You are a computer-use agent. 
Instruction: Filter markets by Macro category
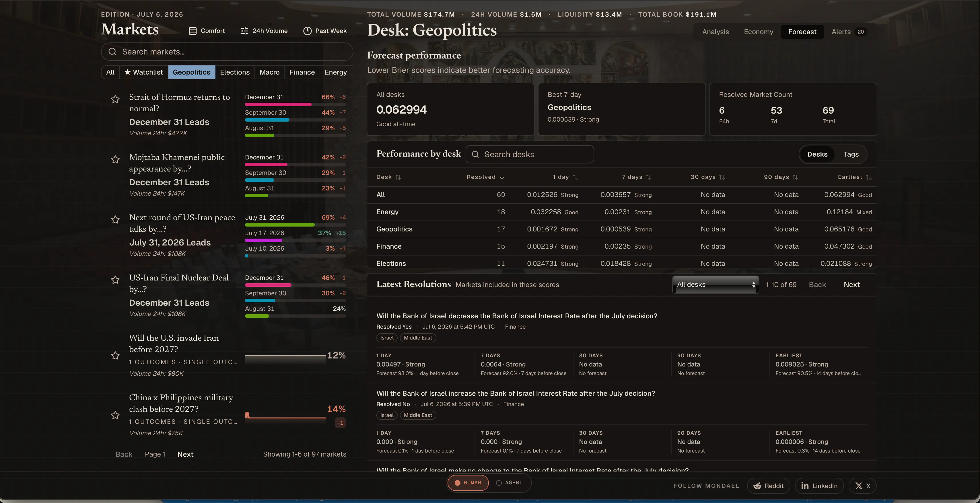tap(269, 72)
